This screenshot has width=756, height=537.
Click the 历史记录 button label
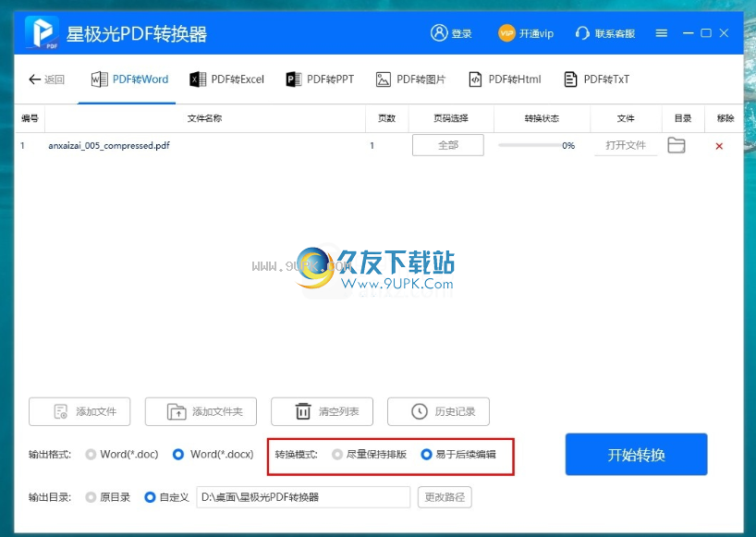pyautogui.click(x=455, y=411)
